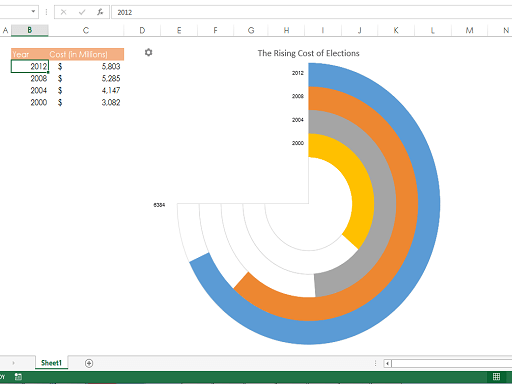This screenshot has width=512, height=384.
Task: Click the macro recording status bar icon
Action: click(18, 377)
